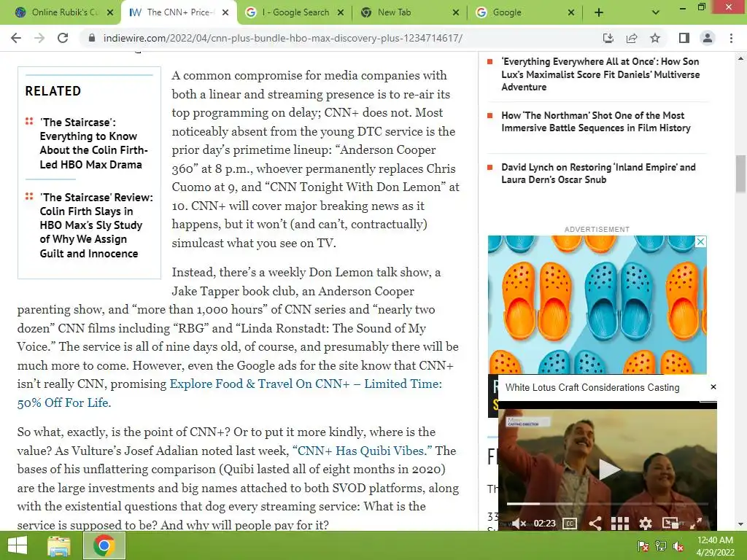Expand the tab search dropdown
This screenshot has width=747, height=560.
tap(656, 12)
